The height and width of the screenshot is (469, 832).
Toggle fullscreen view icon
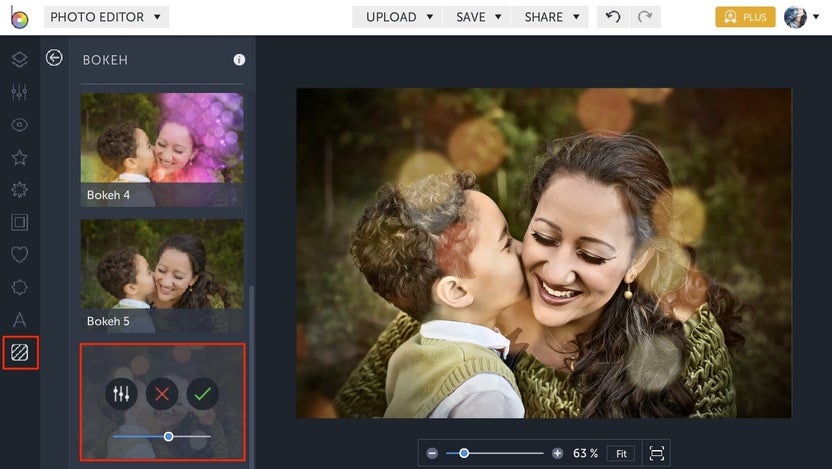click(656, 453)
